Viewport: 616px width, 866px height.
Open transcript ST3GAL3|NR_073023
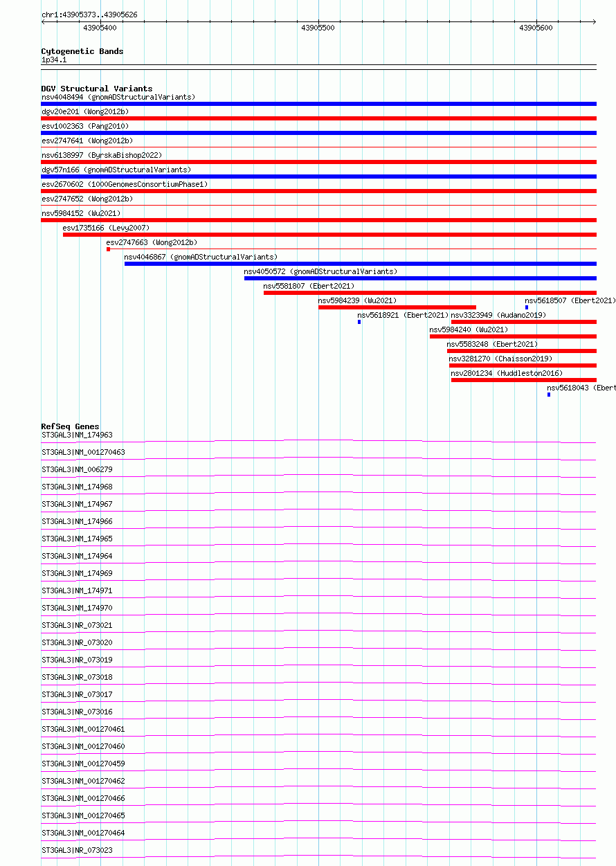point(77,850)
